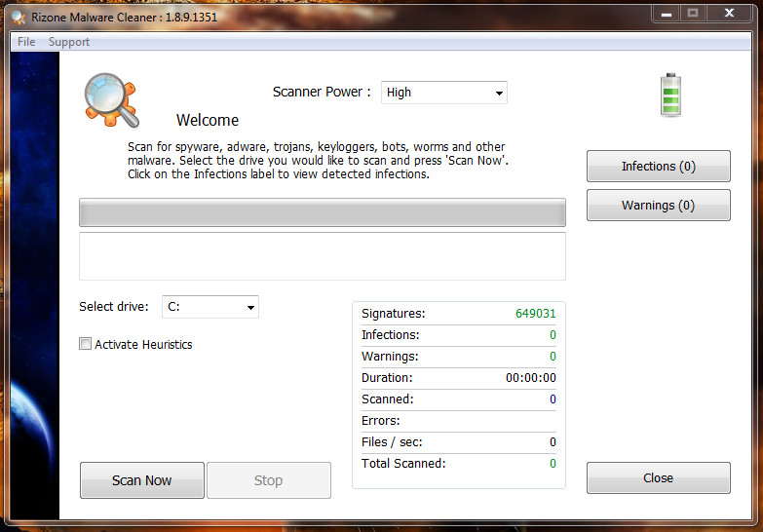Image resolution: width=763 pixels, height=532 pixels.
Task: Click the Duration value 00:00:00
Action: 531,378
